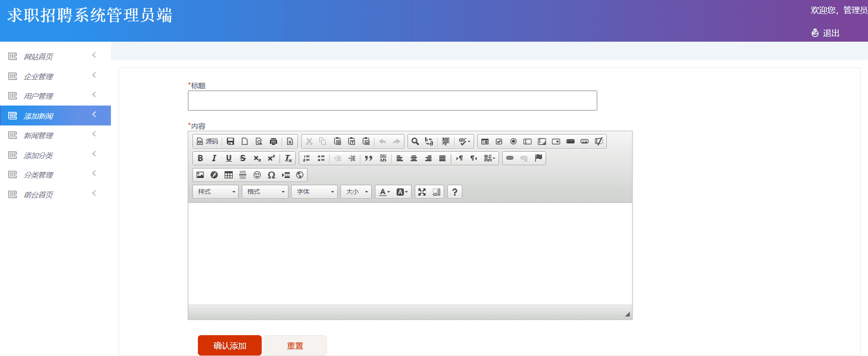Open the 格式 format dropdown

(x=265, y=192)
